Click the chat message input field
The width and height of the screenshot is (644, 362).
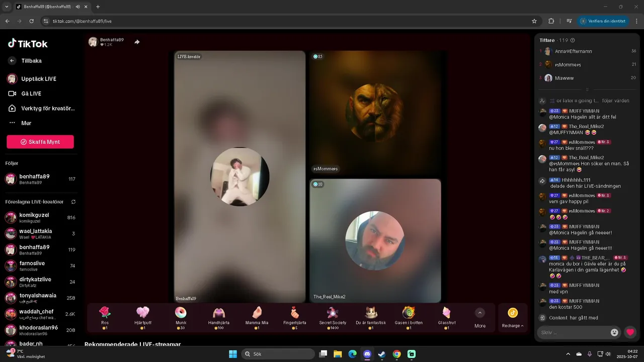(x=573, y=332)
